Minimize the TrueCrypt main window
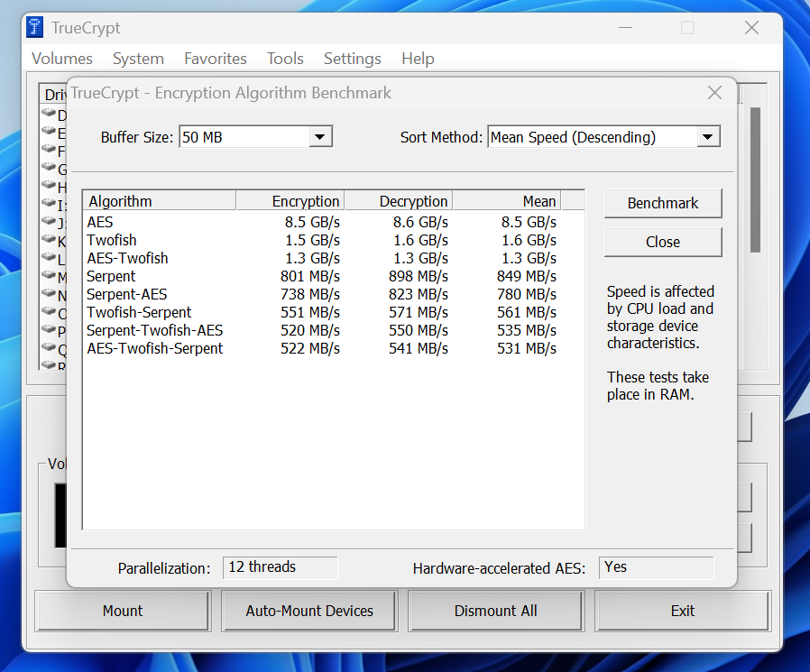 coord(625,27)
